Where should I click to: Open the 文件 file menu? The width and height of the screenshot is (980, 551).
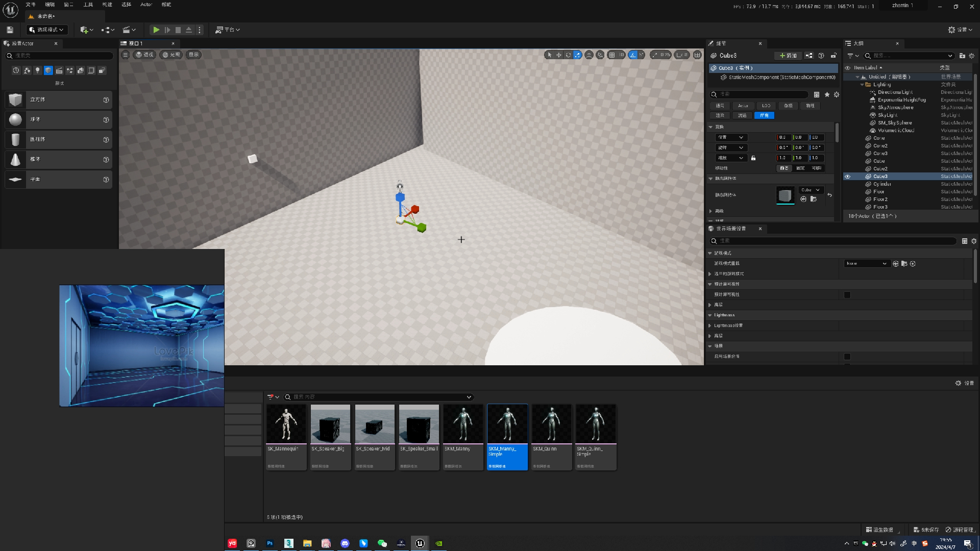[x=31, y=5]
